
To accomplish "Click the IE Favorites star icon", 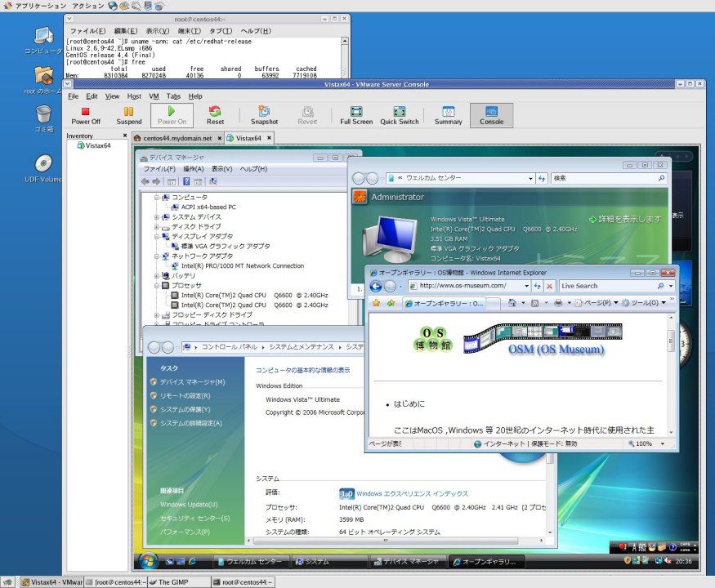I will [x=376, y=303].
